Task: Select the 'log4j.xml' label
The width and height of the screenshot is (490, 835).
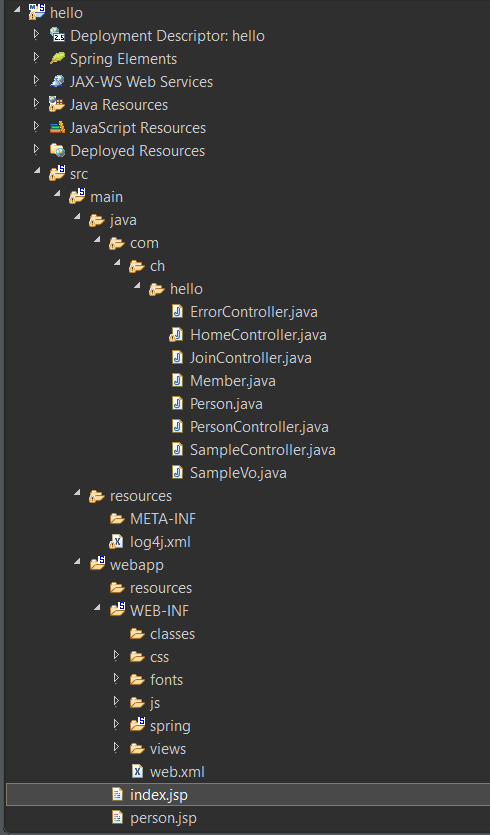Action: pos(160,542)
